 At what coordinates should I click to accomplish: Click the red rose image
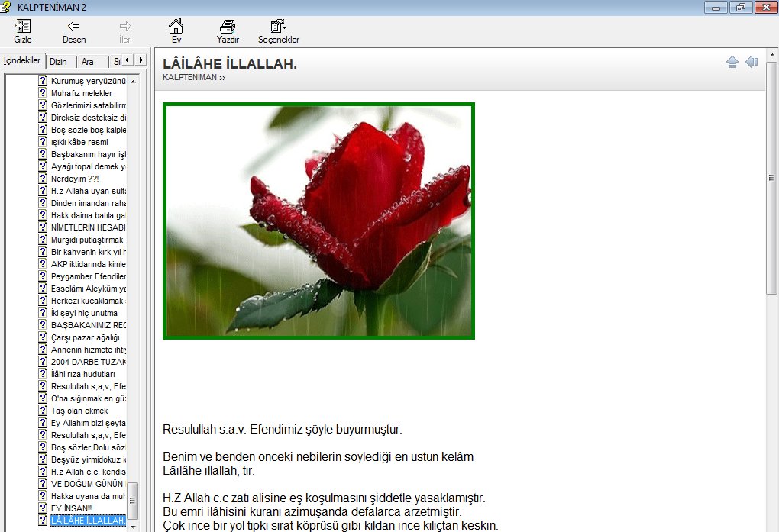(x=318, y=221)
